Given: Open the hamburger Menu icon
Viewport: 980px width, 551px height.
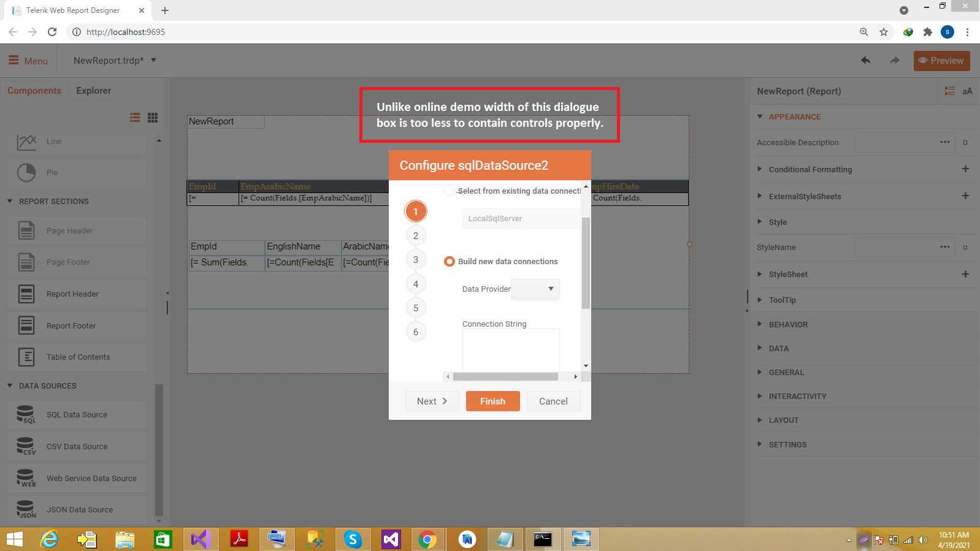Looking at the screenshot, I should (13, 60).
